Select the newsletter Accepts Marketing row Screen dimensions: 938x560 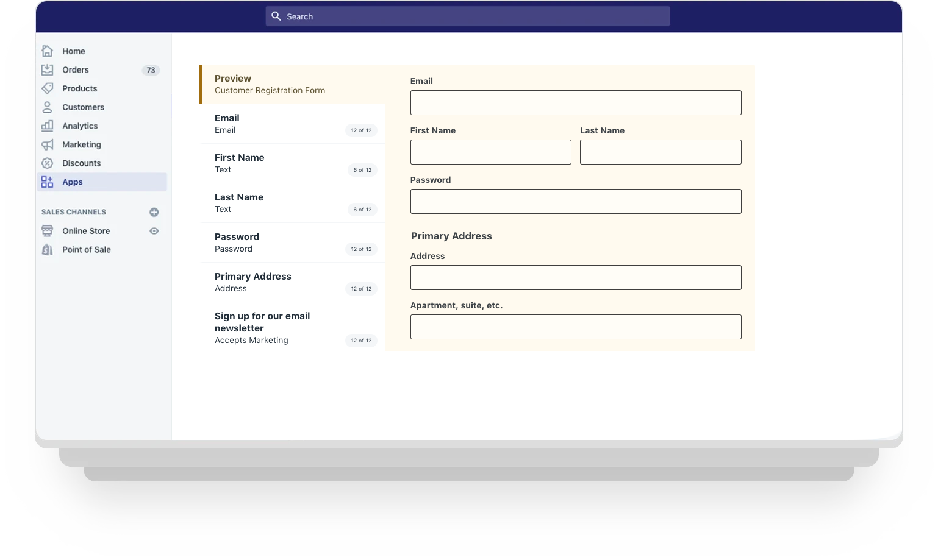tap(293, 328)
